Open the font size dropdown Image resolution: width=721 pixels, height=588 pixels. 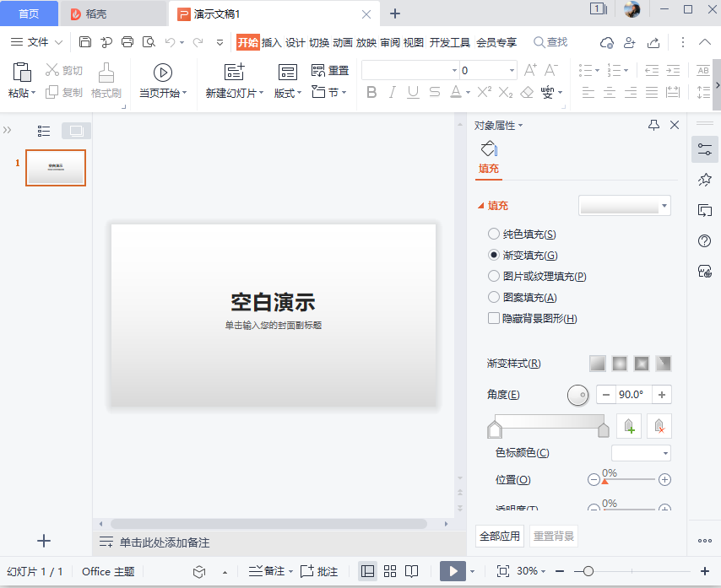[x=512, y=70]
